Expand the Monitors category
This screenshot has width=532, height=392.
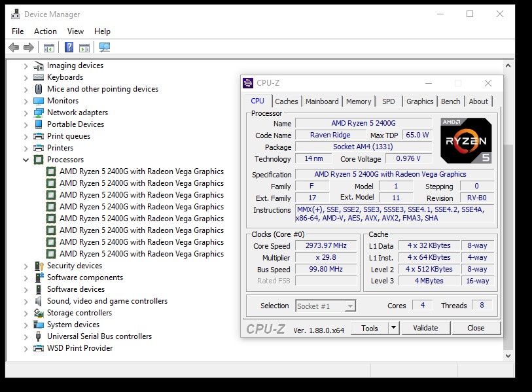tap(26, 101)
